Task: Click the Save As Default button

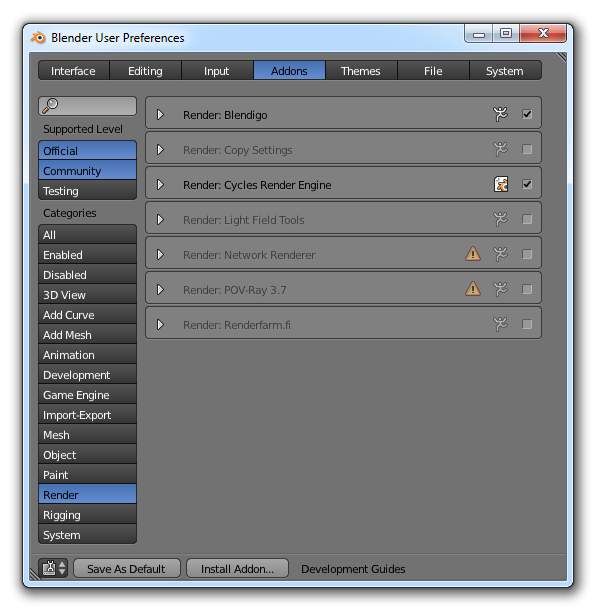Action: coord(126,569)
